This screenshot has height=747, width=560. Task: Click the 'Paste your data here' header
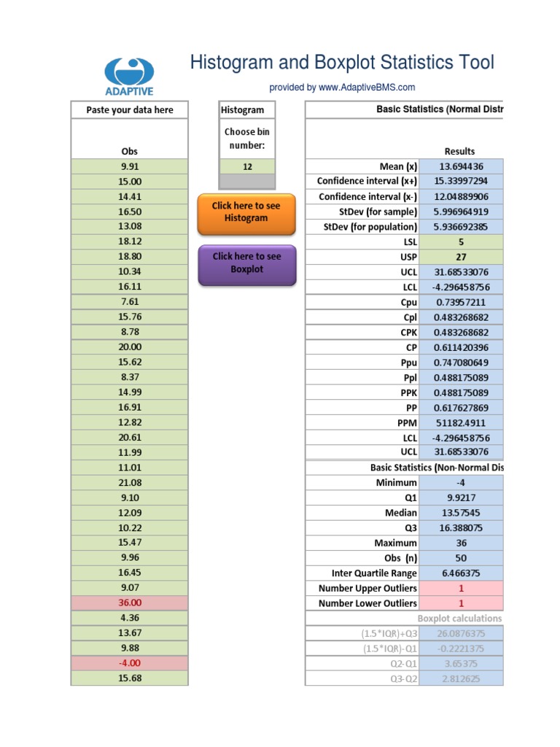coord(129,110)
